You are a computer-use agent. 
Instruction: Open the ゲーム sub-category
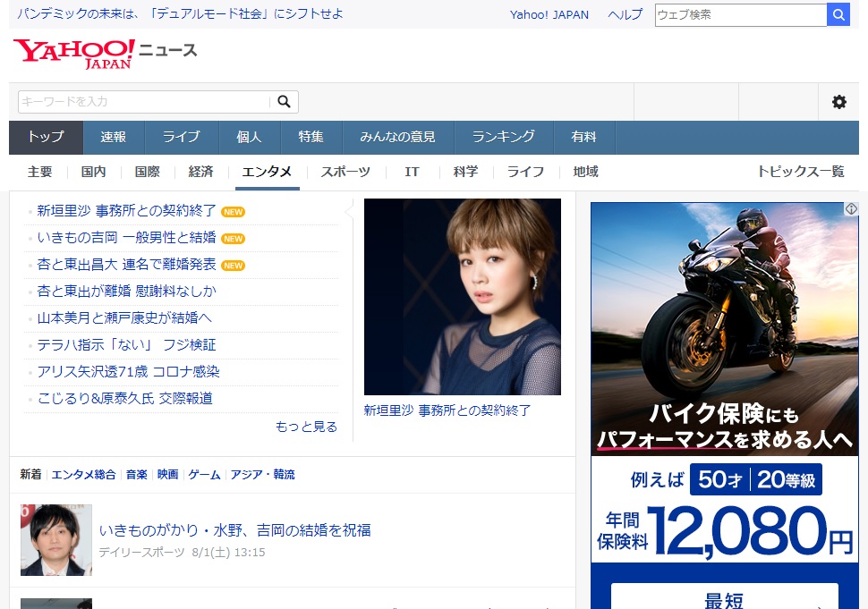(204, 475)
